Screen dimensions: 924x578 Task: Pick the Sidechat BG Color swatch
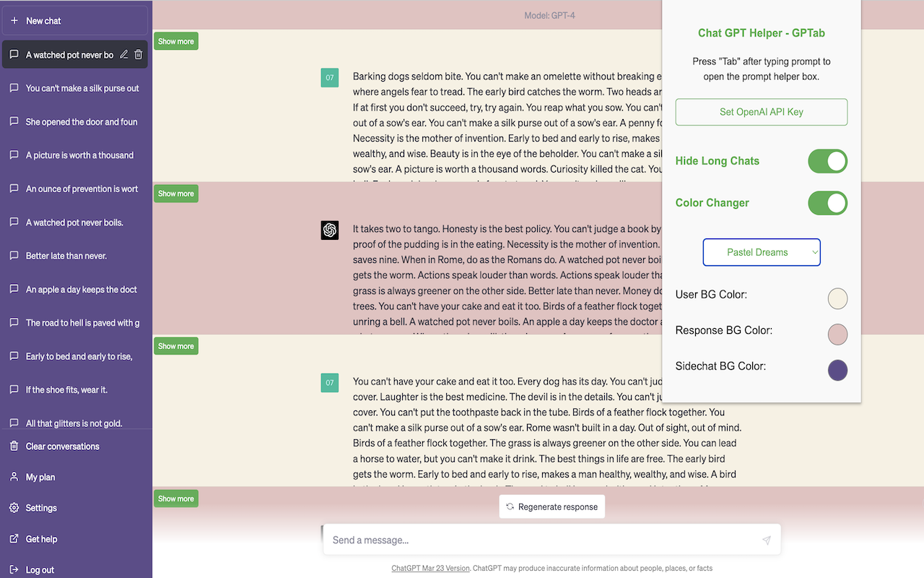pos(837,371)
